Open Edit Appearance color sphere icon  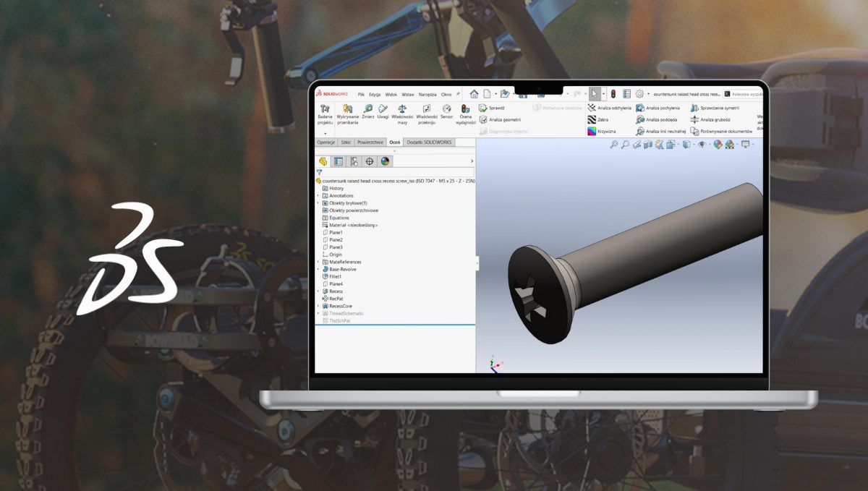click(718, 145)
